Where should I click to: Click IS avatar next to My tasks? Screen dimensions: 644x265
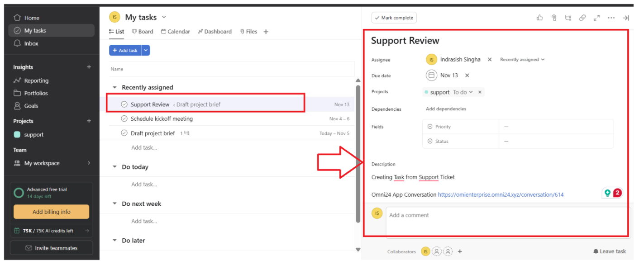tap(114, 17)
